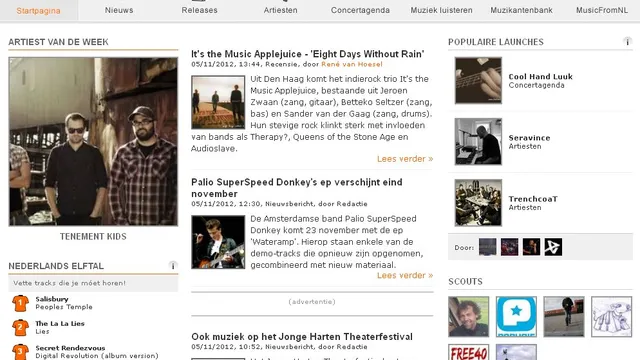Image resolution: width=640 pixels, height=360 pixels.
Task: Open the blue star Scouts logo
Action: click(x=516, y=317)
